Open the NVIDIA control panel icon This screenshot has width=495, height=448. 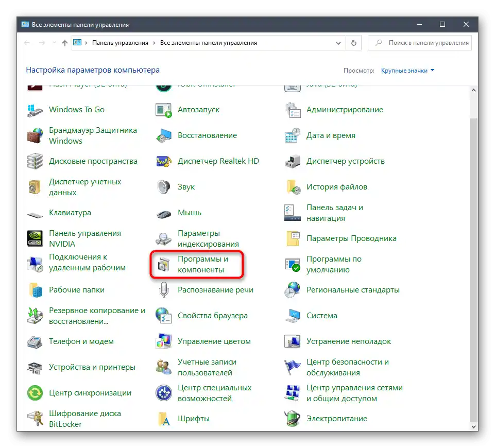point(35,238)
